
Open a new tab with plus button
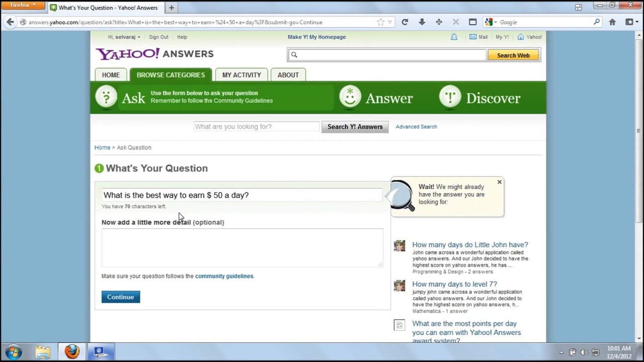point(172,8)
